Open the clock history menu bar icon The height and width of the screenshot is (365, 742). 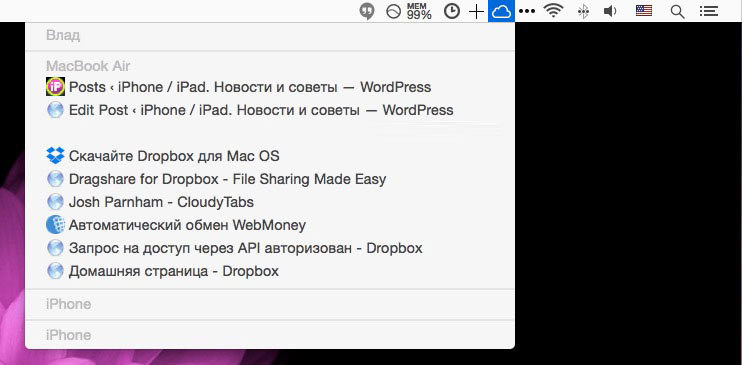pos(452,11)
